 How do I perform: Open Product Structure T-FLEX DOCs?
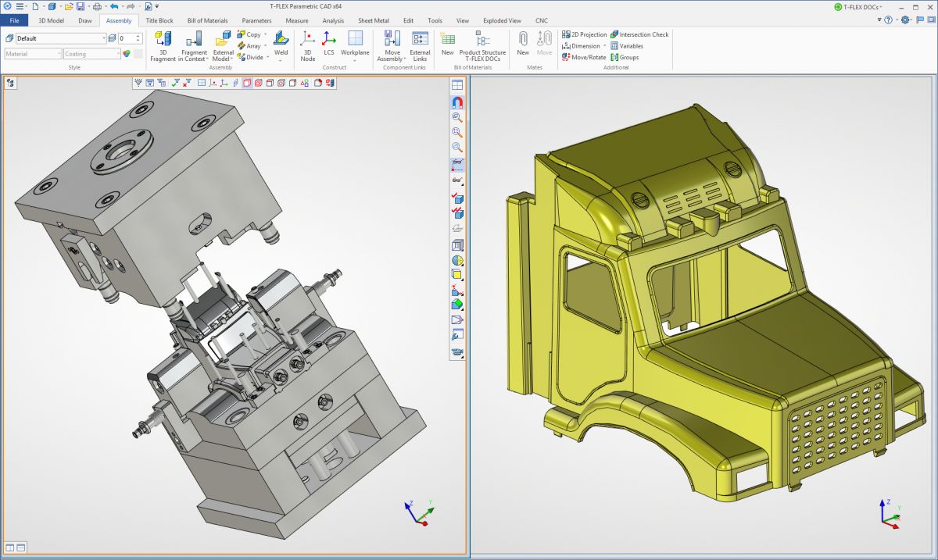[x=482, y=45]
